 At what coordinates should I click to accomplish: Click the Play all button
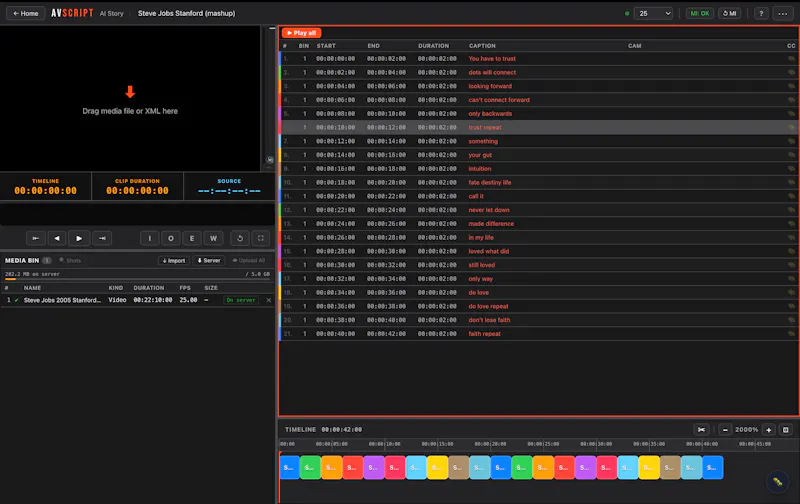[302, 33]
